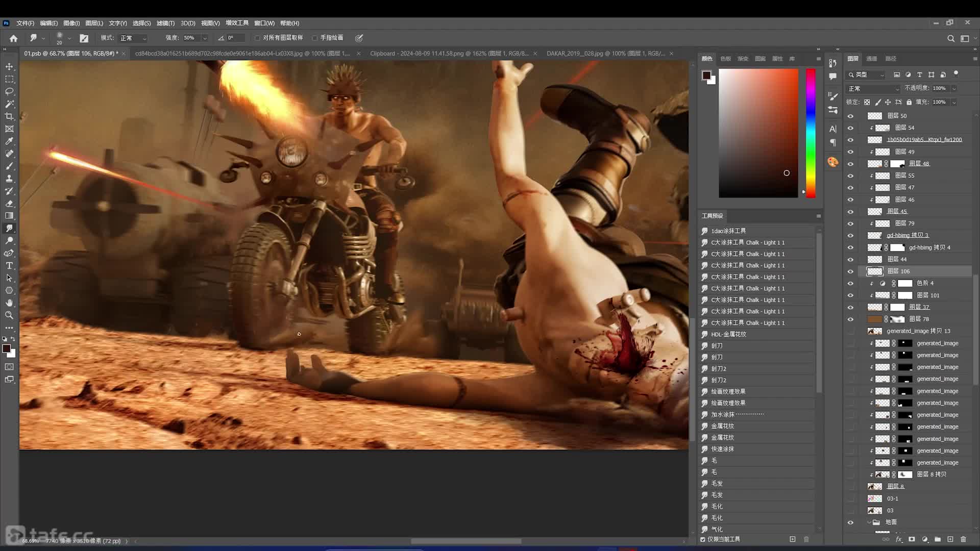Uncheck 仅限当前工具 checkbox
The width and height of the screenshot is (980, 551).
pos(703,539)
